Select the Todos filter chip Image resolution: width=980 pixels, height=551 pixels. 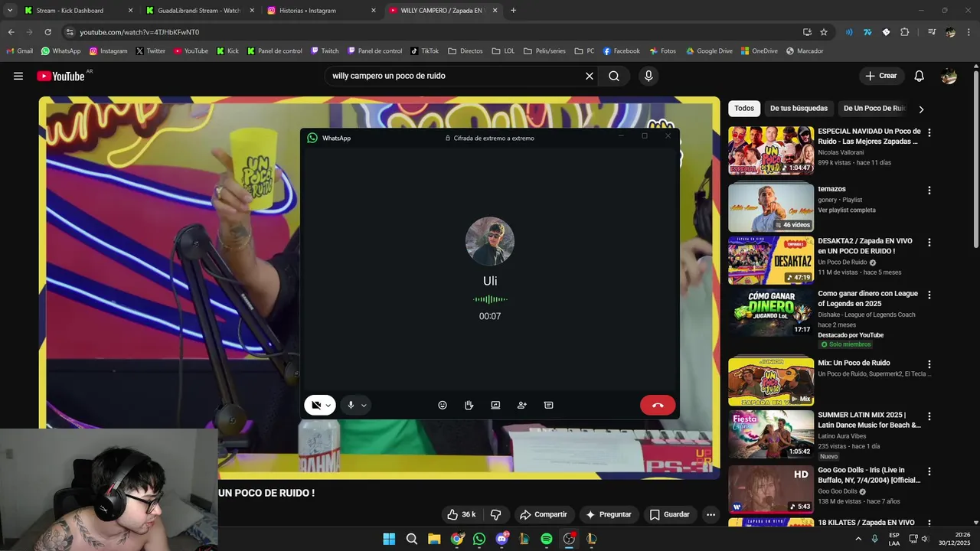point(744,109)
